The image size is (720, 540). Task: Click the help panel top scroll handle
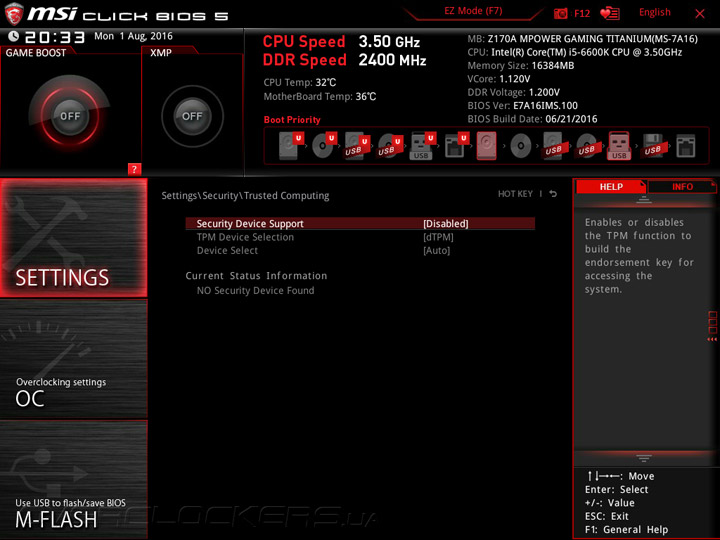(x=644, y=199)
